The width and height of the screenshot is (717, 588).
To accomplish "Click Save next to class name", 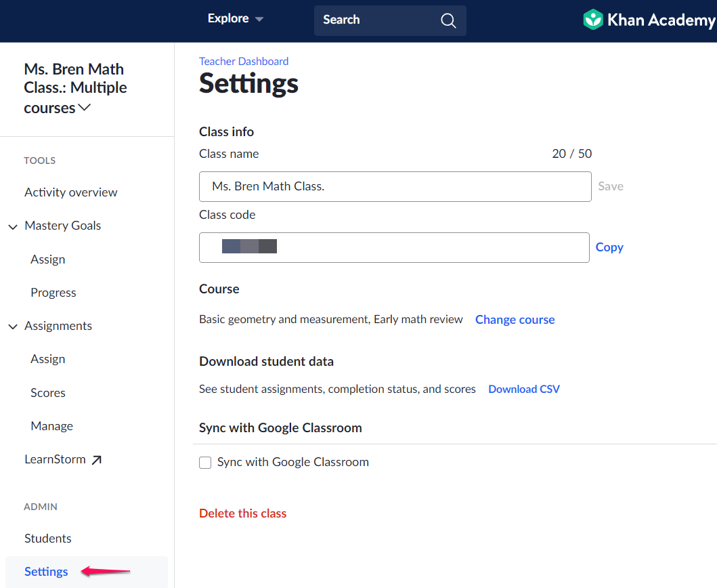I will tap(611, 186).
